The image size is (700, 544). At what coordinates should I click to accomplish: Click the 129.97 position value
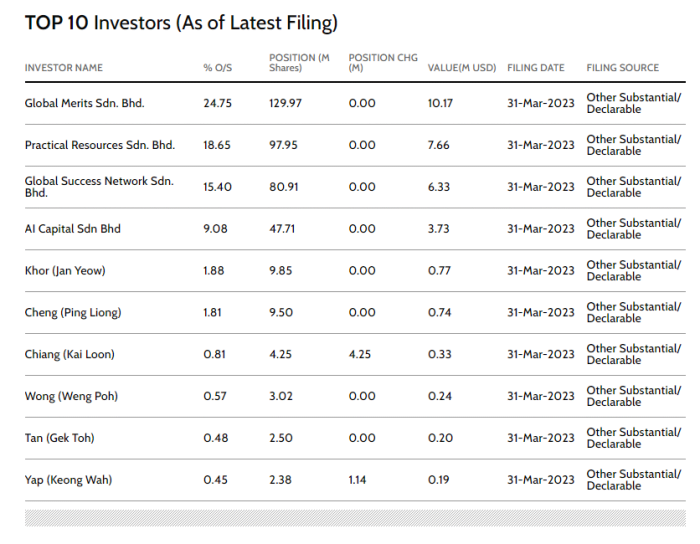coord(285,103)
